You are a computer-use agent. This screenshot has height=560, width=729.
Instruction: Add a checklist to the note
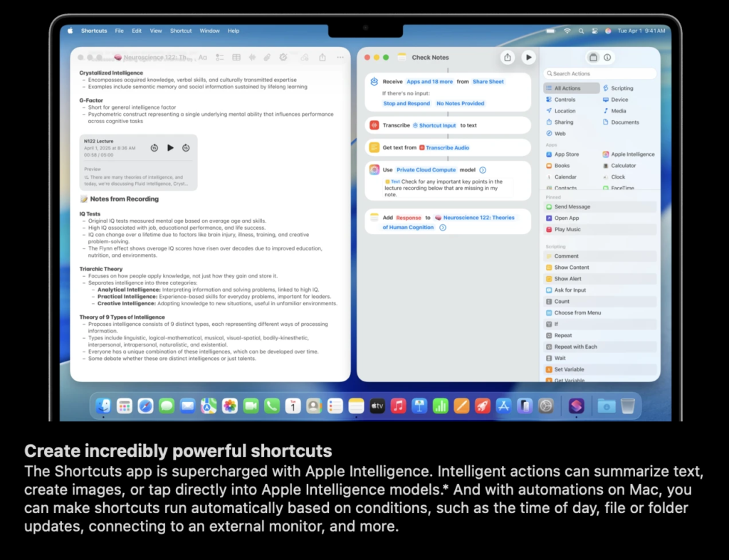tap(220, 57)
